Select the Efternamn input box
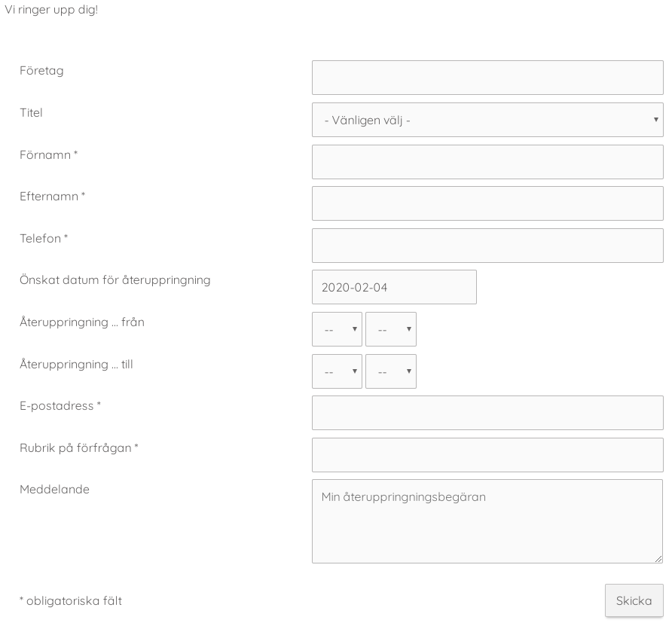 pos(487,203)
